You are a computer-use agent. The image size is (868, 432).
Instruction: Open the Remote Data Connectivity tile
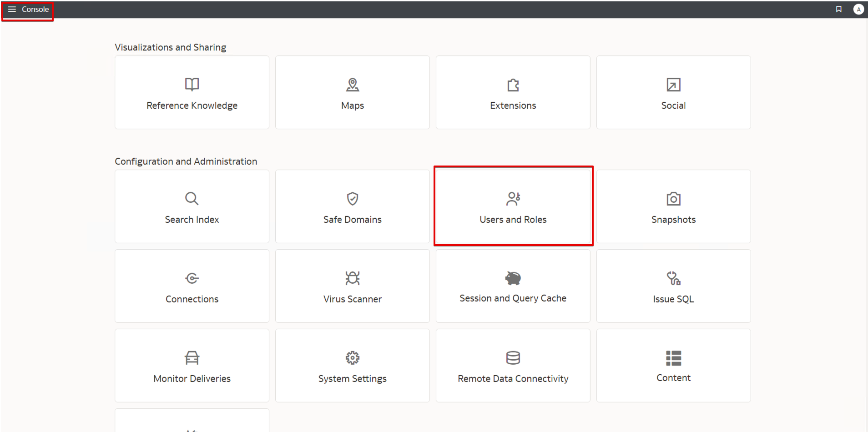tap(513, 366)
